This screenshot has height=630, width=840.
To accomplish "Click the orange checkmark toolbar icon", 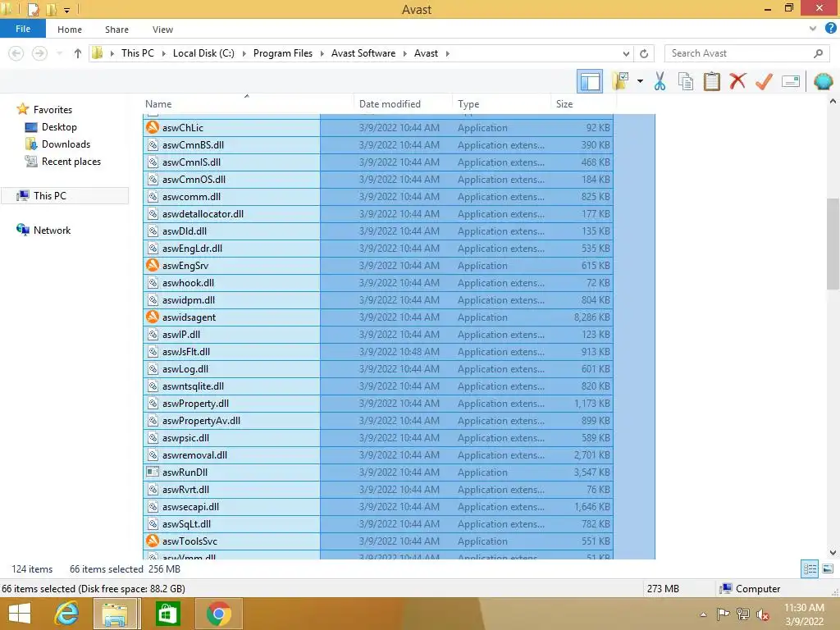I will click(764, 81).
